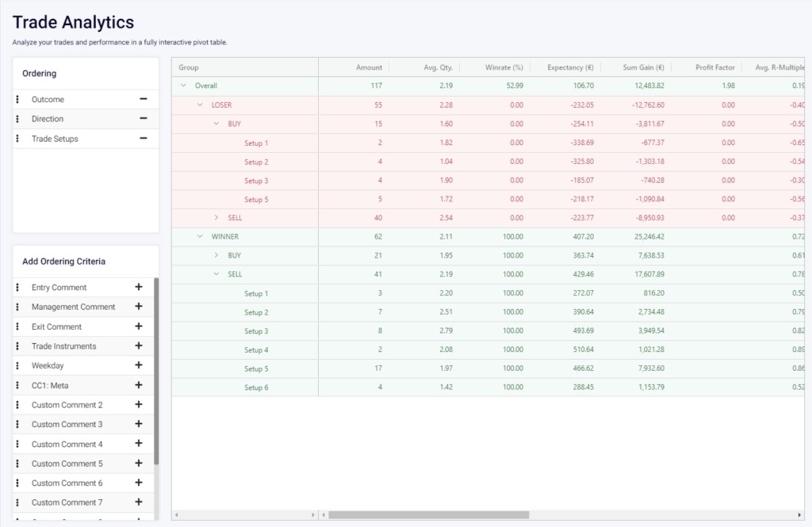Collapse the LOSER group
Viewport: 812px width, 527px height.
pos(200,105)
